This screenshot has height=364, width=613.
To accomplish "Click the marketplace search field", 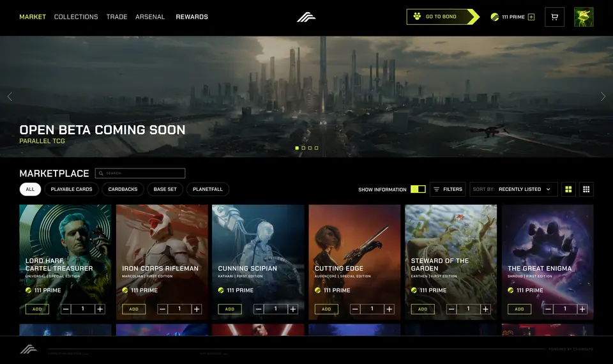I will (x=140, y=173).
